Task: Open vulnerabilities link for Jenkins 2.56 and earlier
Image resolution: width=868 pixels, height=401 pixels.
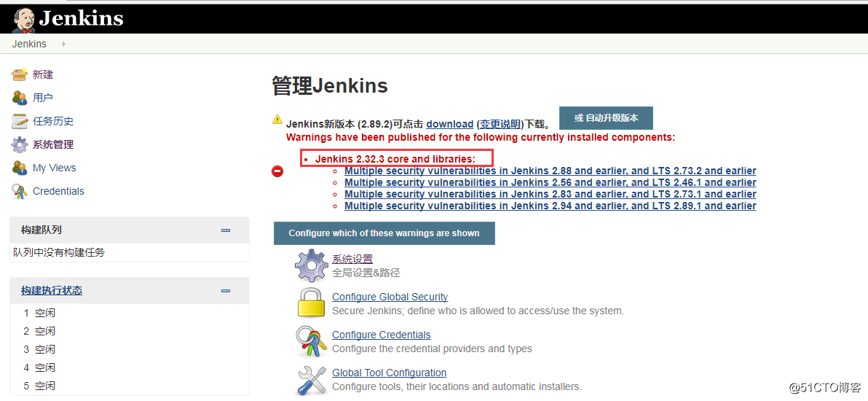Action: (551, 182)
